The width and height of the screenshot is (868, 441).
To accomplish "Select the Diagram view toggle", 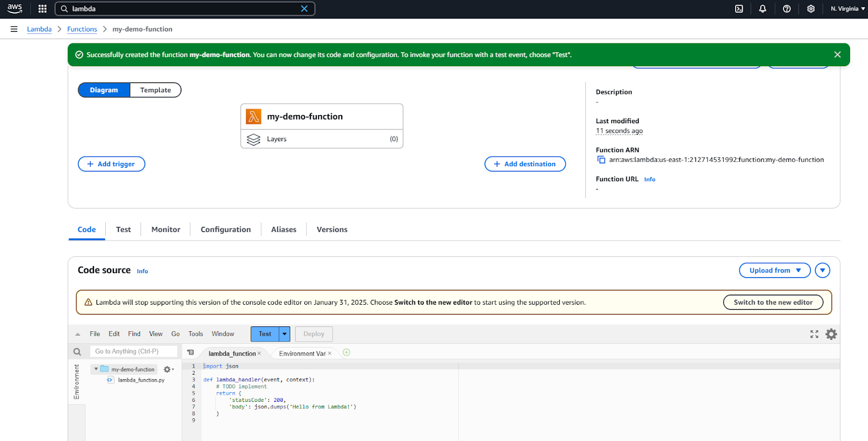I will click(104, 90).
